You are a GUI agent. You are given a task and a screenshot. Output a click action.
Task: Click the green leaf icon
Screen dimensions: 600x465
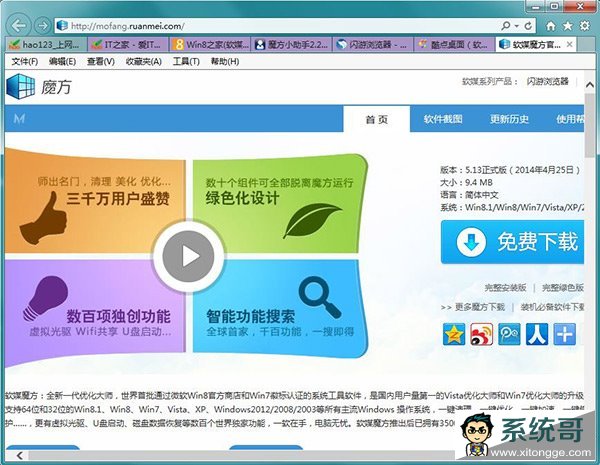point(313,220)
